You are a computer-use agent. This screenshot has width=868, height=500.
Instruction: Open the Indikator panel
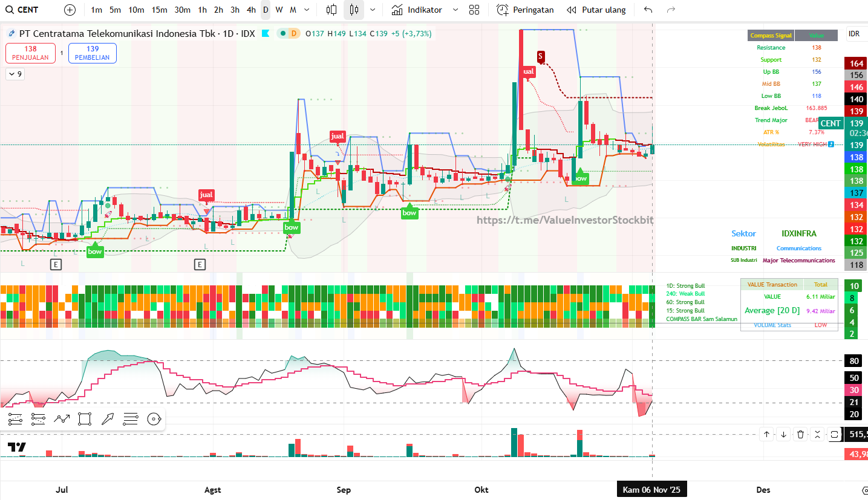(x=416, y=10)
